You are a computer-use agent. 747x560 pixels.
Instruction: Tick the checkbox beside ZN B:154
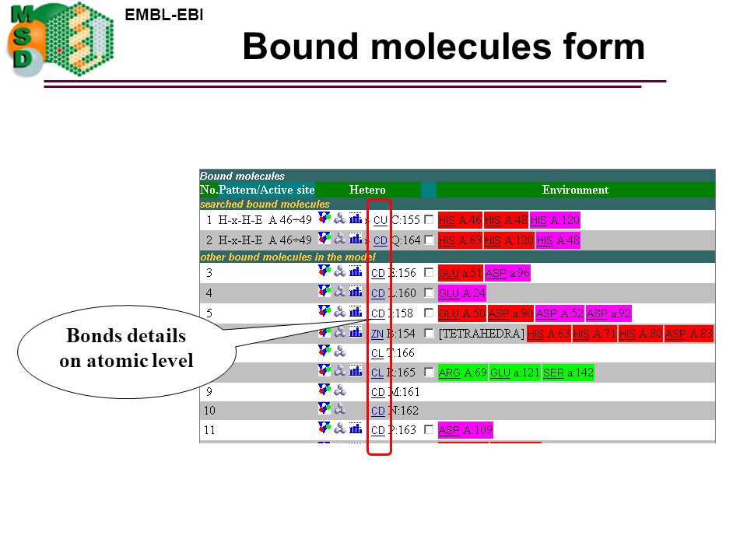(429, 334)
